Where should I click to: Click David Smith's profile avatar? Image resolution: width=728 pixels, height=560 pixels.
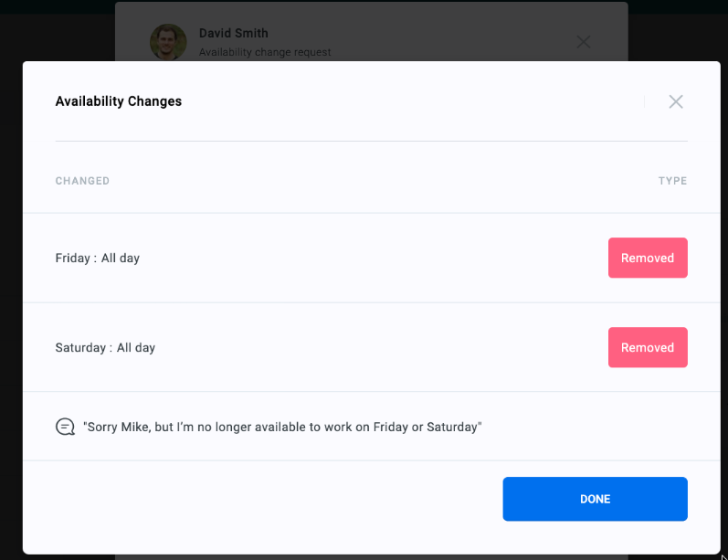click(x=168, y=41)
